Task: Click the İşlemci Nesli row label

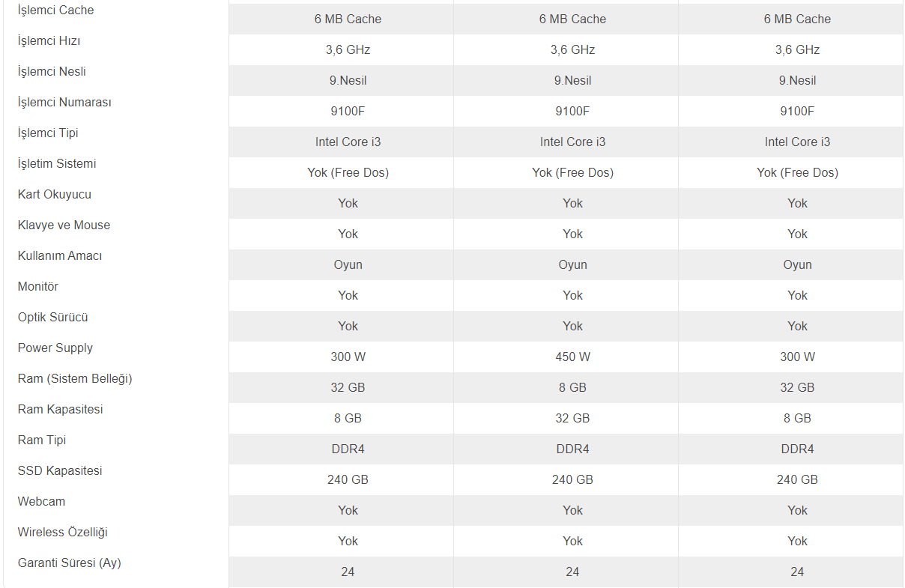Action: (52, 72)
